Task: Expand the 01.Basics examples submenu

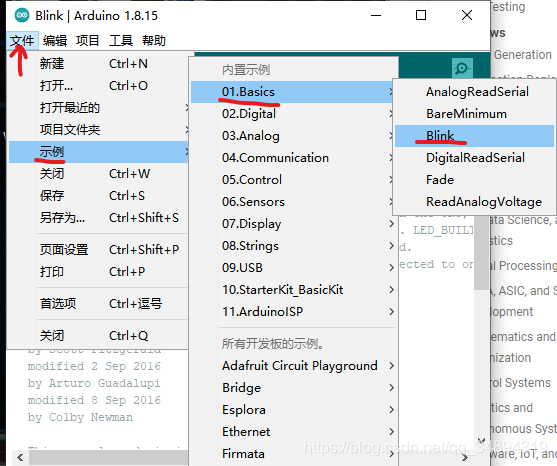Action: point(293,92)
